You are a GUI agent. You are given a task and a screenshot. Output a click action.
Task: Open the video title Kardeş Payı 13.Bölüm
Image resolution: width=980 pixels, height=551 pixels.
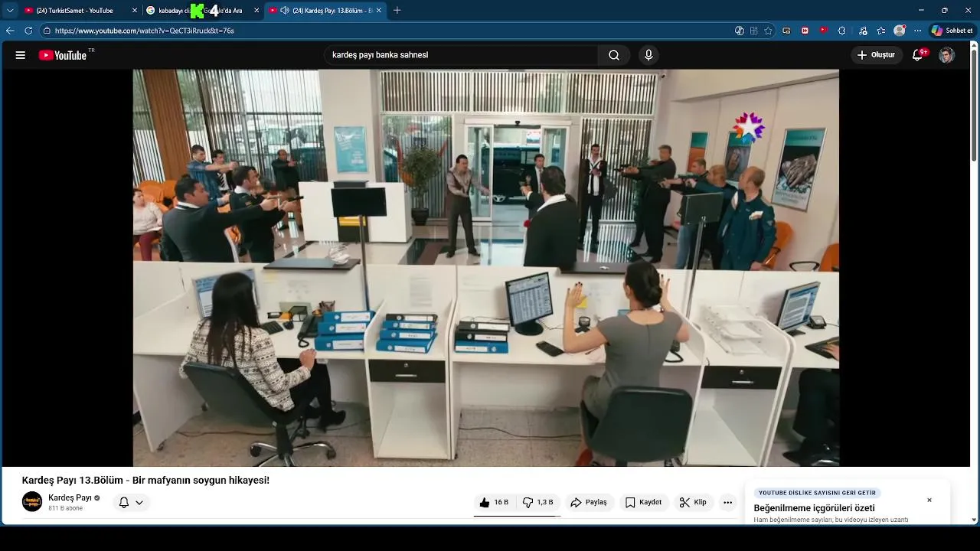click(x=145, y=480)
